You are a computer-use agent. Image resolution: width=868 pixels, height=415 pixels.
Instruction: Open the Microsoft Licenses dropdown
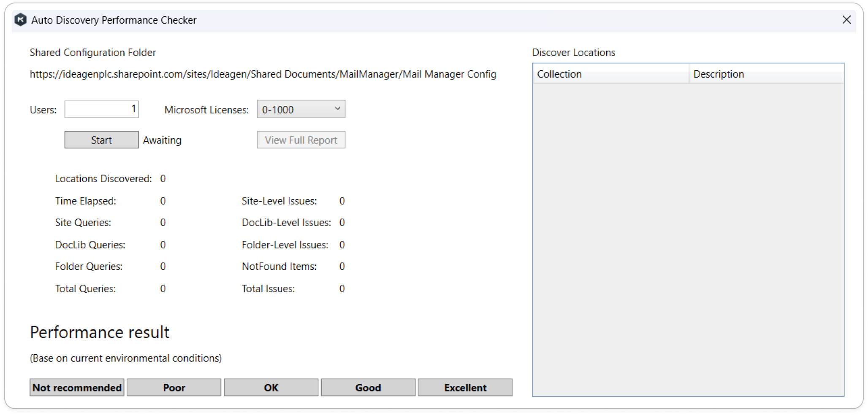click(301, 109)
